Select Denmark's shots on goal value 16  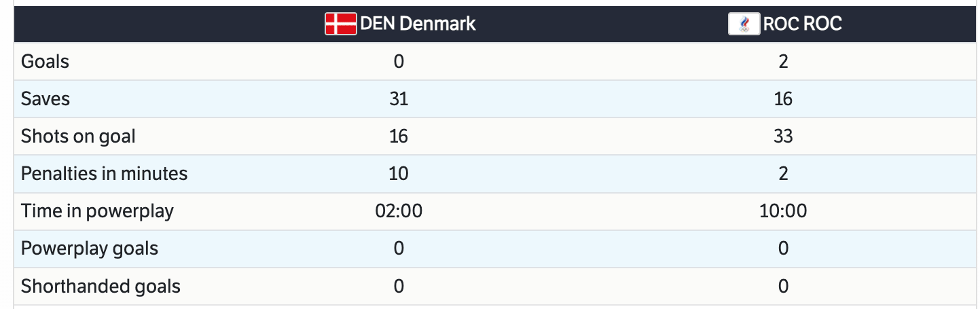pyautogui.click(x=399, y=137)
